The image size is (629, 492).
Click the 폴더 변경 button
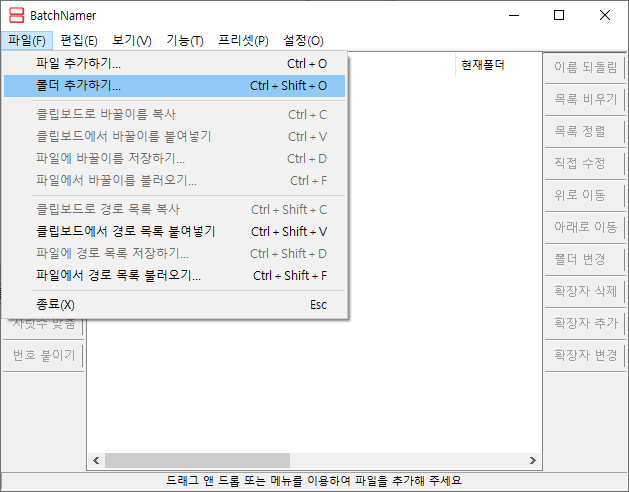[x=585, y=259]
